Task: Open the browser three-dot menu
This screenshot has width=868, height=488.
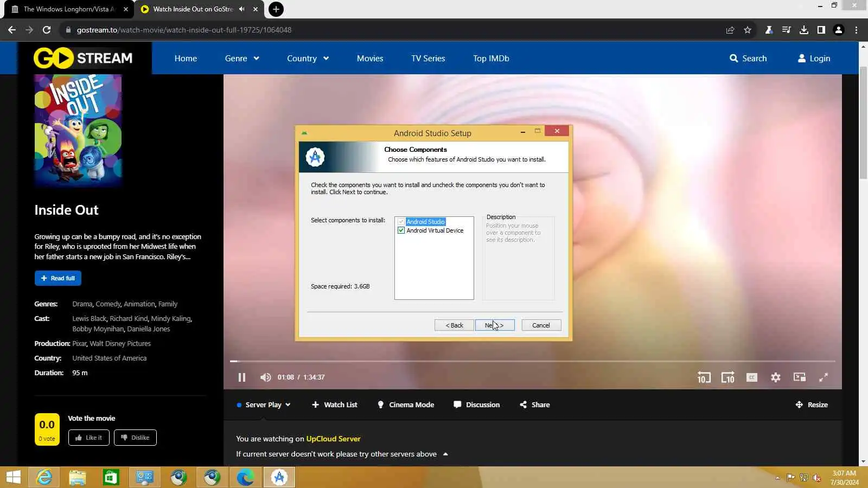Action: pyautogui.click(x=857, y=30)
